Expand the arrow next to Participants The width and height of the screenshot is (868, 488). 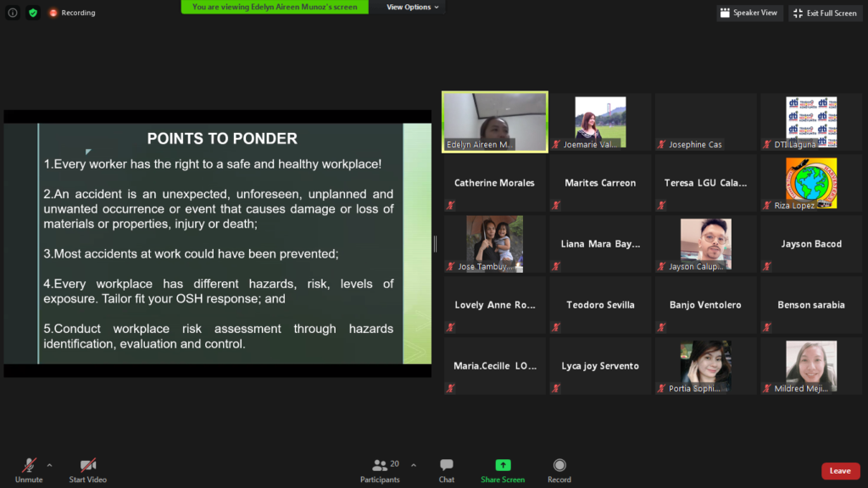[x=414, y=465]
